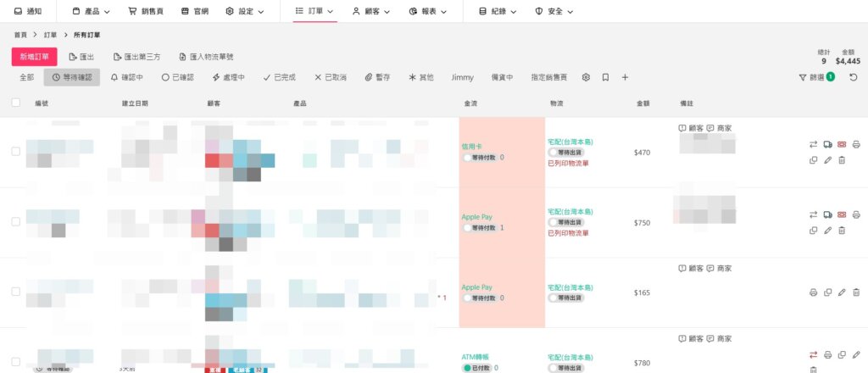Screen dimensions: 868x373
Task: Expand the 安全 menu in the top bar
Action: pyautogui.click(x=554, y=12)
